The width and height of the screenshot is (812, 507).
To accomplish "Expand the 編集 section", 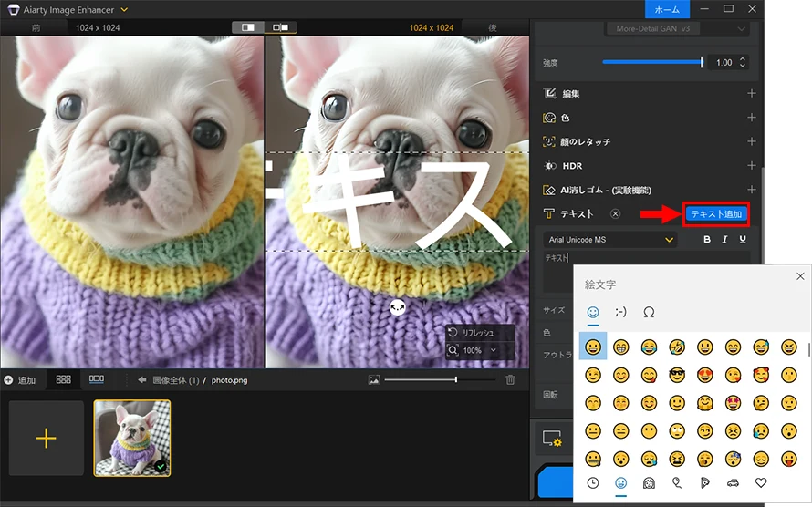I will [x=752, y=93].
